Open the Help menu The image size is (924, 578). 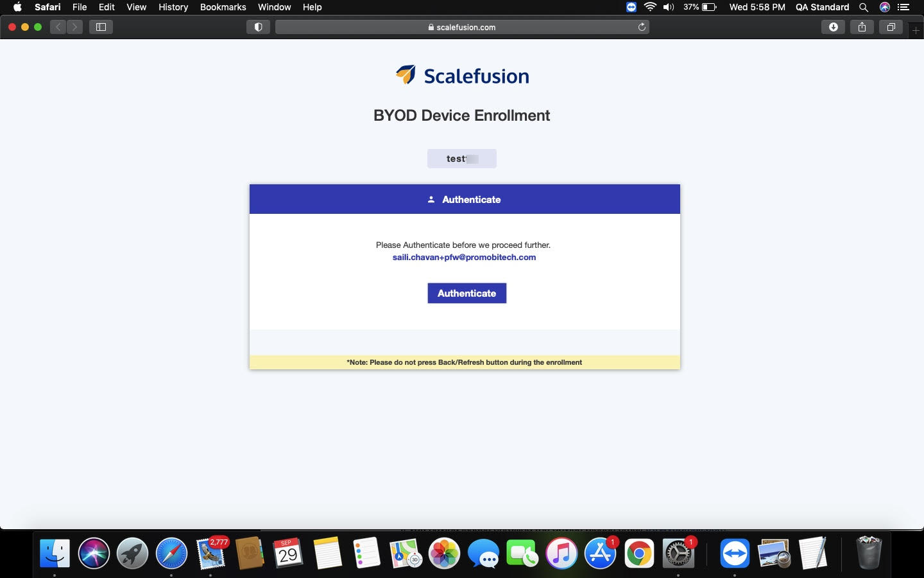(x=312, y=7)
